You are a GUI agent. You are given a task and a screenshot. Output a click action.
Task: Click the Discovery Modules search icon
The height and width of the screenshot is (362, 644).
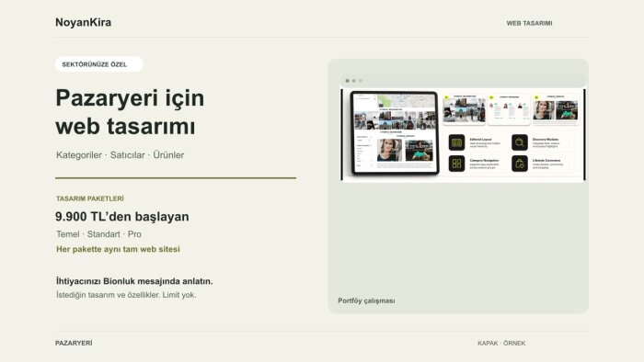tap(520, 142)
